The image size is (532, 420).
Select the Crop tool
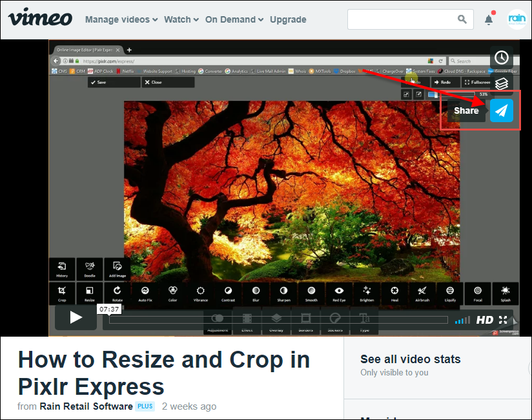(x=62, y=294)
